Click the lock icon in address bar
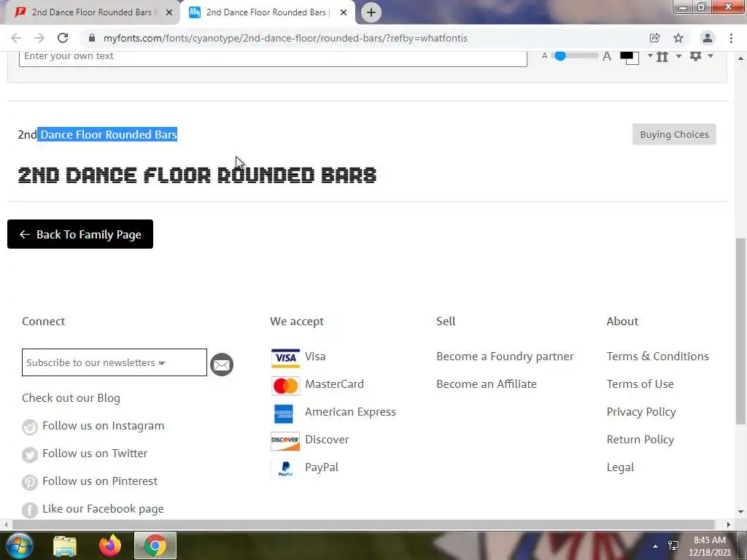 (92, 38)
